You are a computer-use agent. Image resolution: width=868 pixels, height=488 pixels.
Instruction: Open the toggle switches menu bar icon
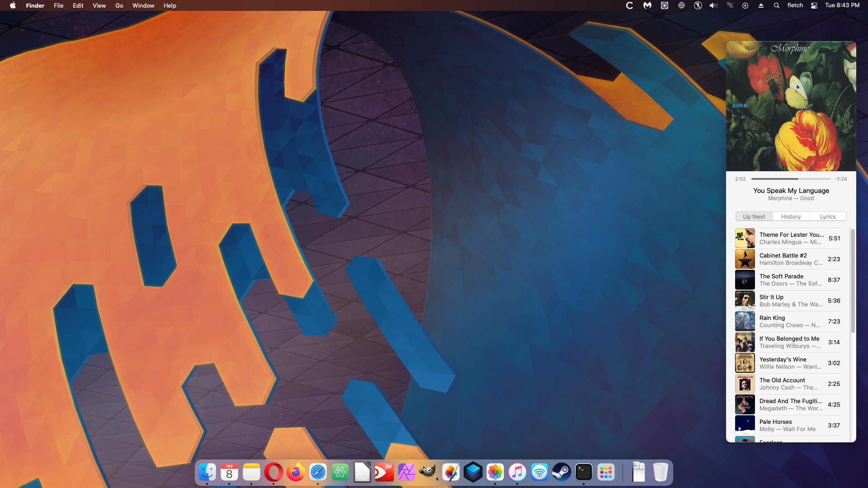tap(814, 5)
